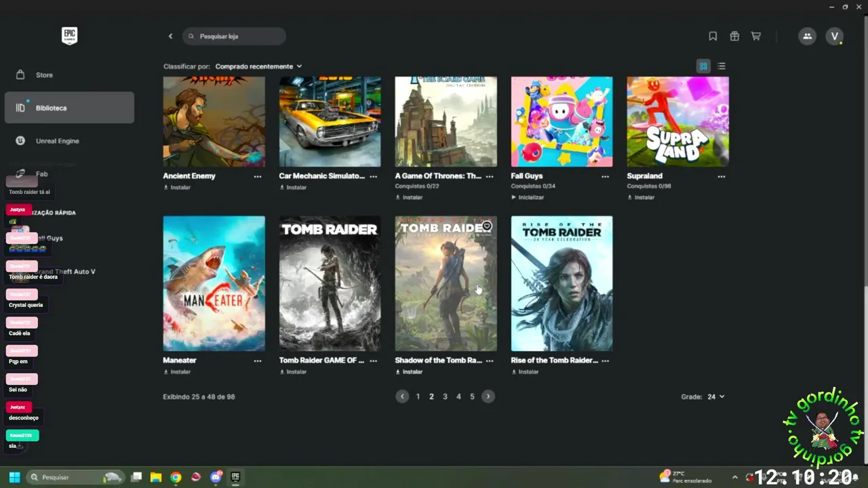Go to library page 1

[x=418, y=396]
